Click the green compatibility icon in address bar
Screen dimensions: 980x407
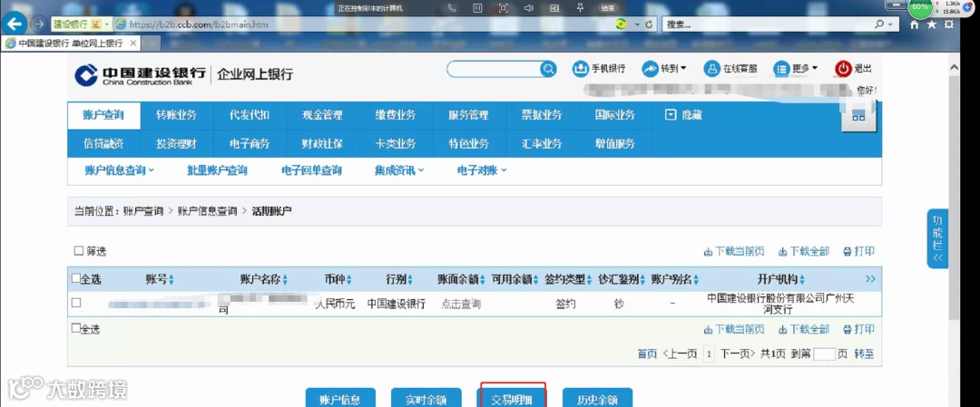click(621, 24)
